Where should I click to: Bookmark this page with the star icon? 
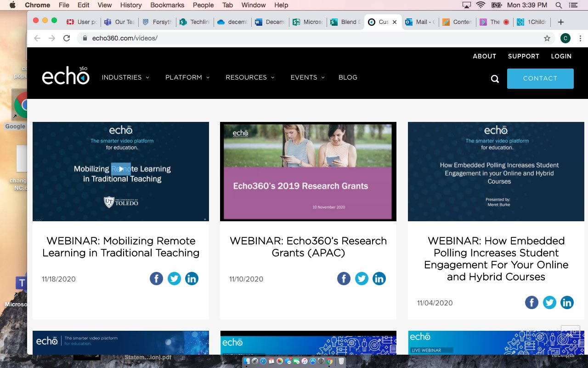[x=547, y=38]
